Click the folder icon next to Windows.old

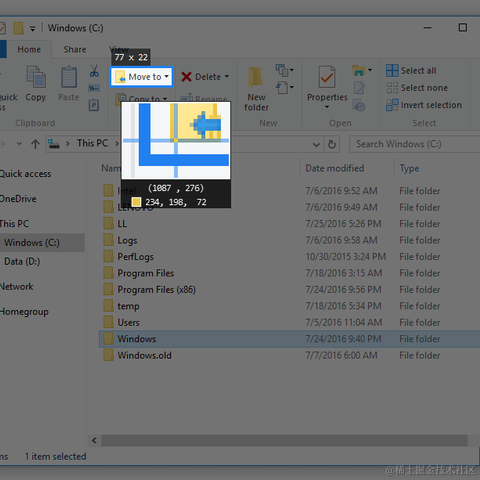(x=108, y=355)
